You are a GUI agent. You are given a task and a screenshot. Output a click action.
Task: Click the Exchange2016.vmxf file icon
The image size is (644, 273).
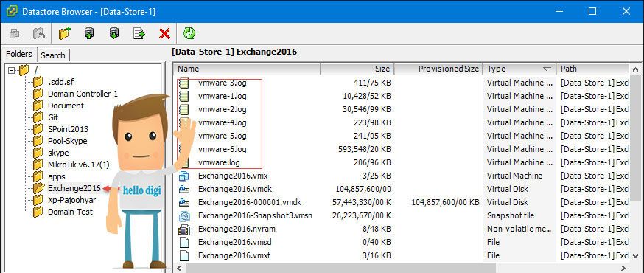pyautogui.click(x=184, y=255)
